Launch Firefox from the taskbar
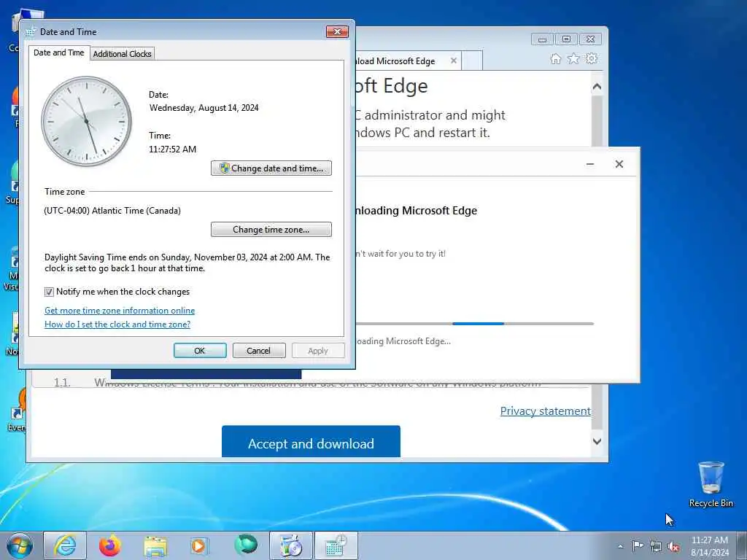This screenshot has width=747, height=560. coord(110,545)
